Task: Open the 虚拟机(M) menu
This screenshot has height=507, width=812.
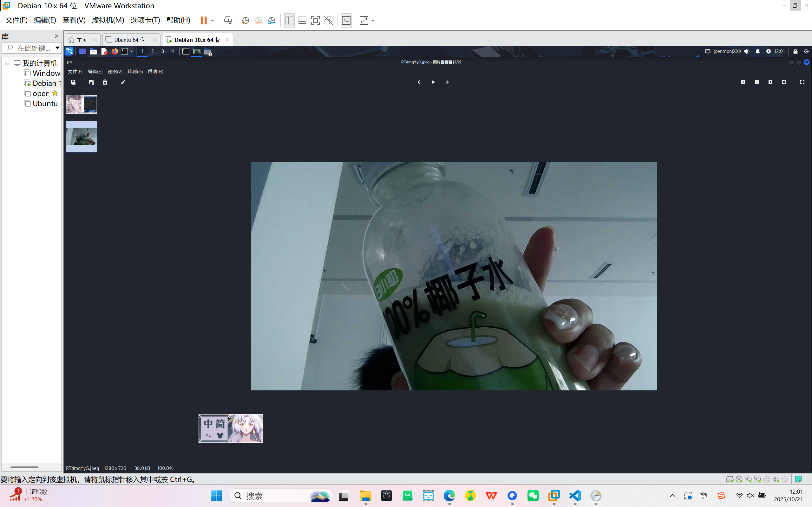Action: pyautogui.click(x=108, y=20)
